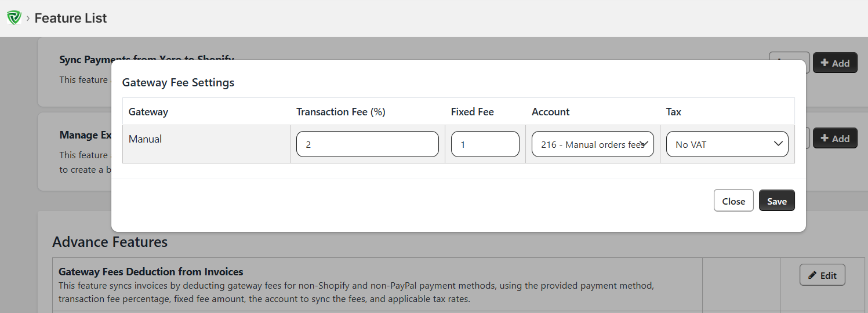Click the Gateway column header
The image size is (868, 313).
[x=148, y=112]
